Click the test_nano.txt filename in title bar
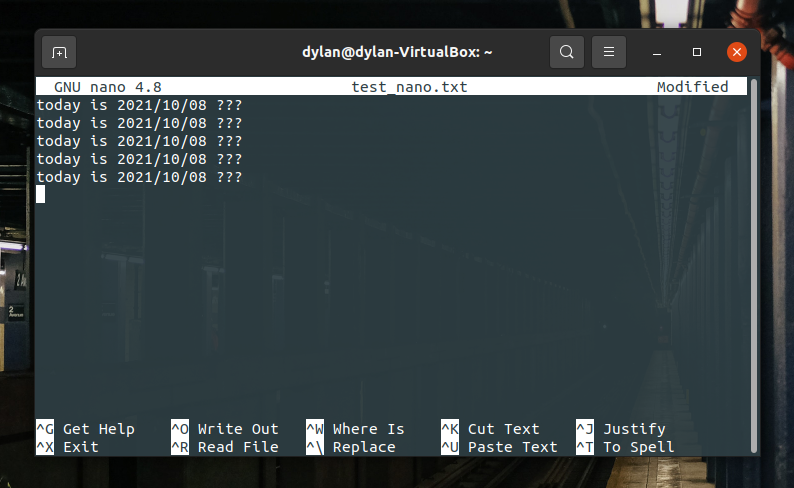Viewport: 794px width, 488px height. click(410, 87)
